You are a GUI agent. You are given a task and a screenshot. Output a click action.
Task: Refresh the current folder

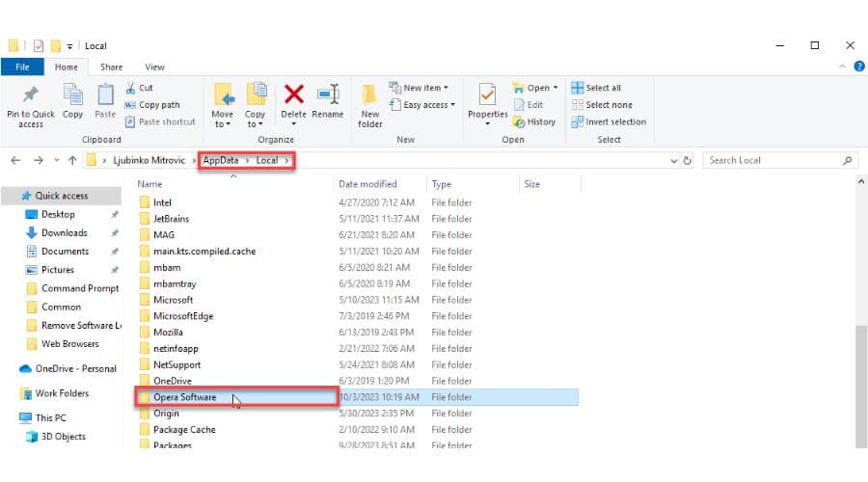(x=687, y=160)
